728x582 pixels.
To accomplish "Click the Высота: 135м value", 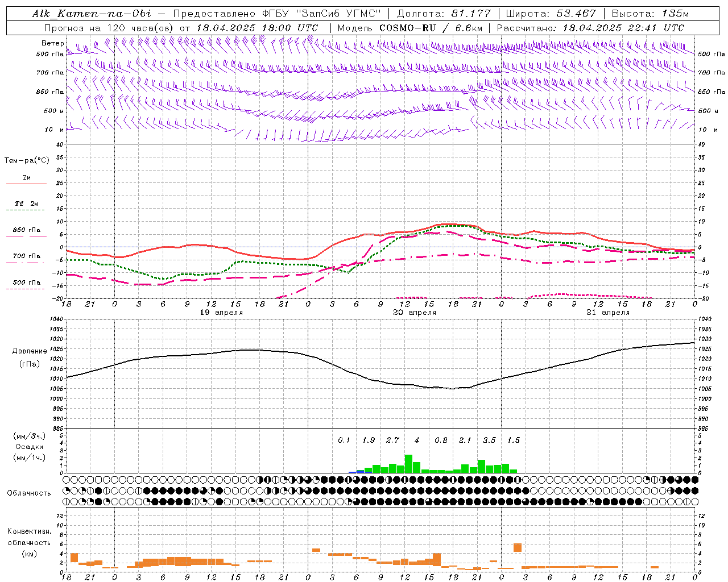I will coord(650,14).
